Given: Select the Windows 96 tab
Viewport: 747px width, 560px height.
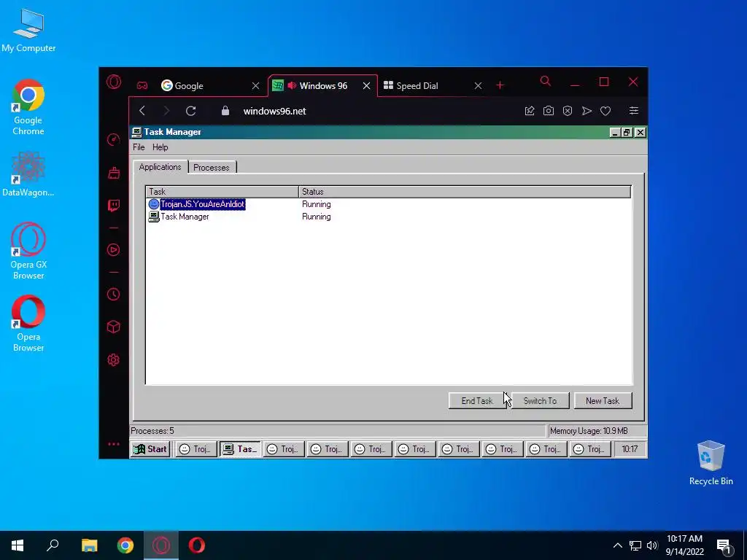Looking at the screenshot, I should coord(323,86).
